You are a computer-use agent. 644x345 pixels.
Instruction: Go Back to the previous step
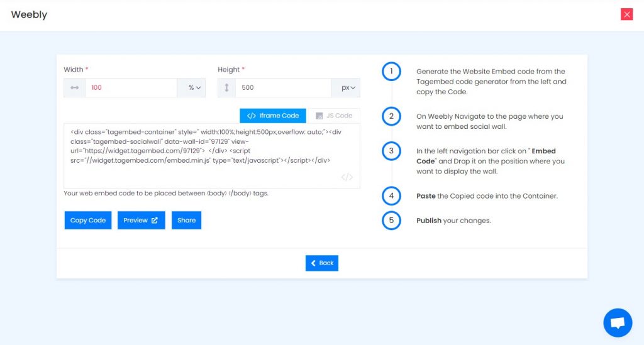click(322, 263)
